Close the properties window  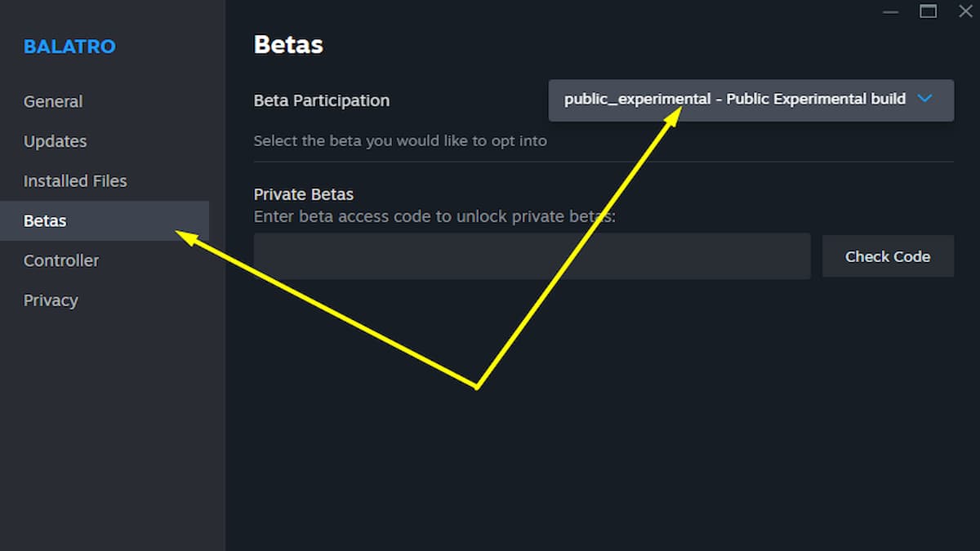coord(965,11)
